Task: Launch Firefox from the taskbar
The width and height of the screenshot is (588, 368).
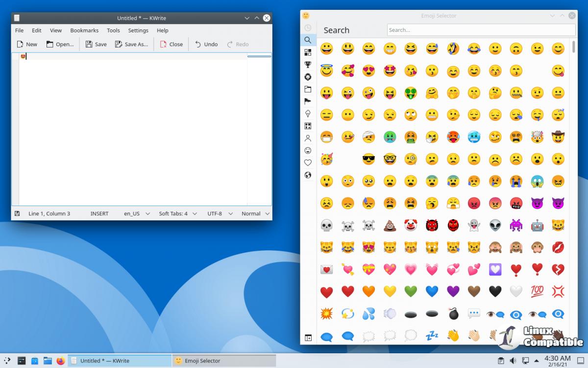Action: tap(60, 361)
